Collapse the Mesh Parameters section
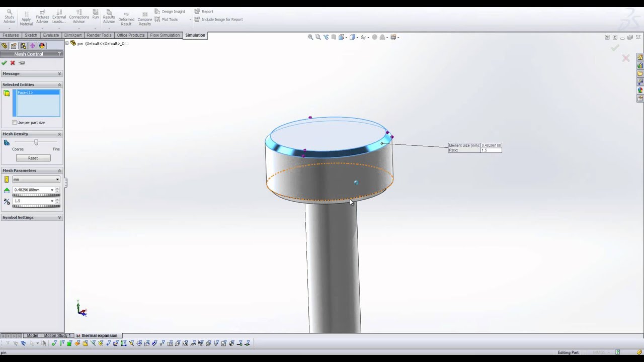The width and height of the screenshot is (644, 362). [59, 171]
